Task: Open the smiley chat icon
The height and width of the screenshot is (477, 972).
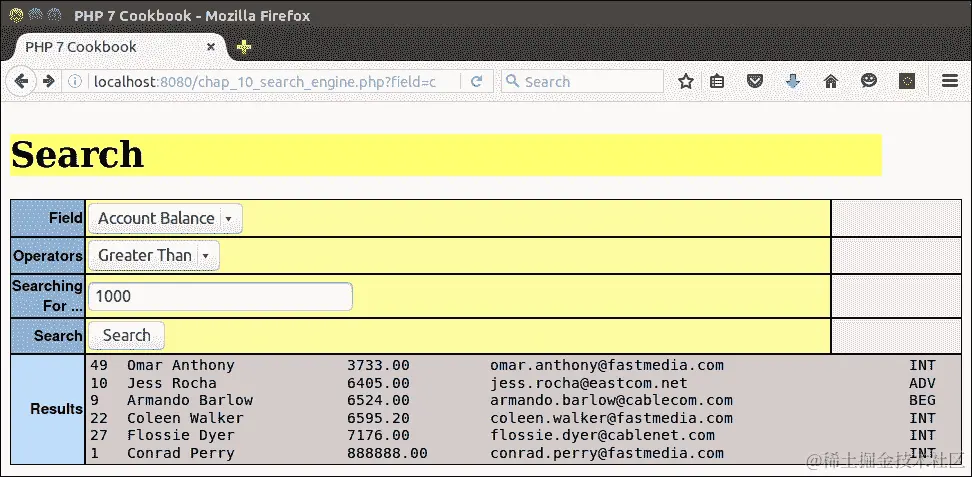Action: (x=868, y=81)
